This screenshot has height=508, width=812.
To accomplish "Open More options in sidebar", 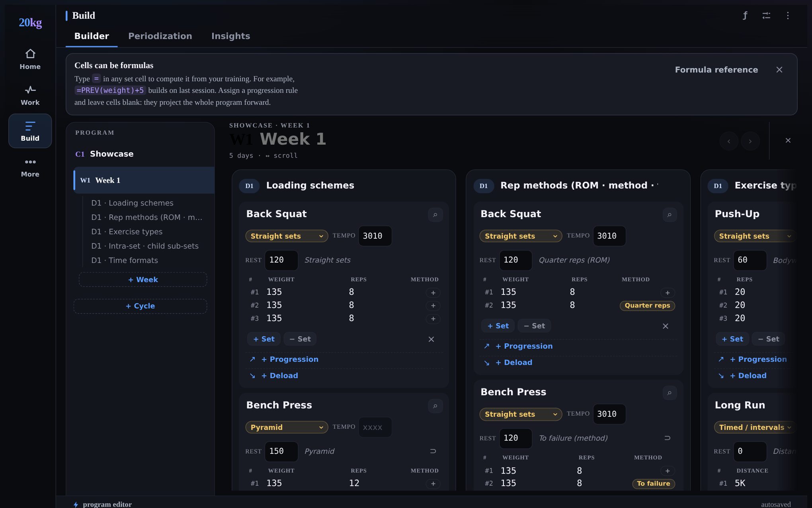I will point(30,168).
